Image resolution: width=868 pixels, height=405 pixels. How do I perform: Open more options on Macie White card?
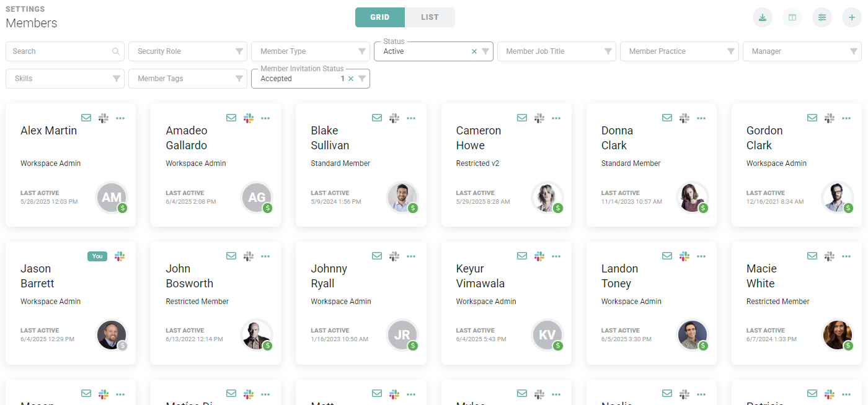[846, 256]
